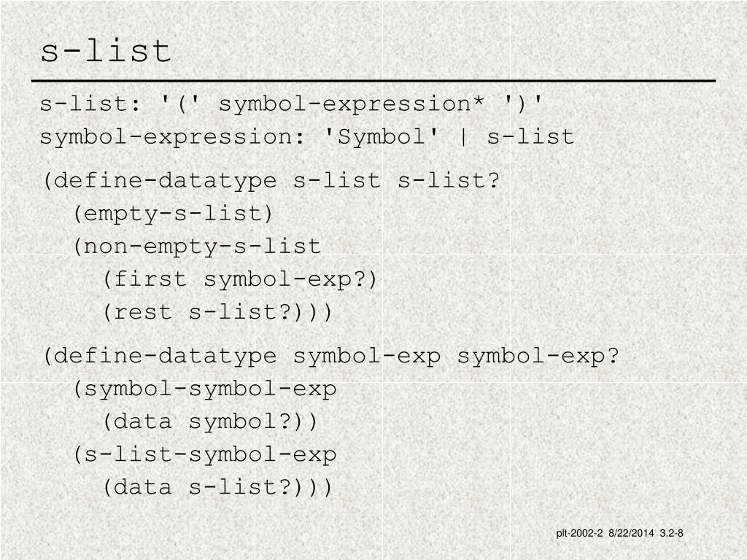
Task: Click the footer date 8/22/2014
Action: click(x=631, y=534)
